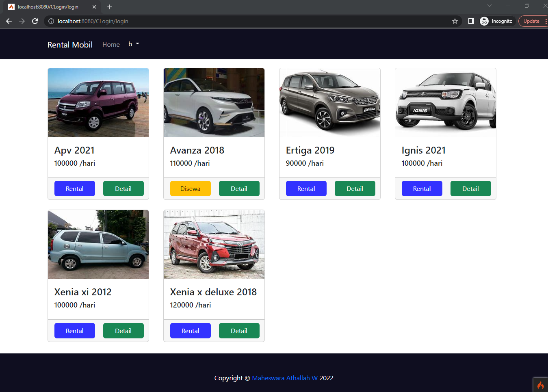Screen dimensions: 548x392
Task: Open the side panel icon in toolbar
Action: pyautogui.click(x=471, y=21)
